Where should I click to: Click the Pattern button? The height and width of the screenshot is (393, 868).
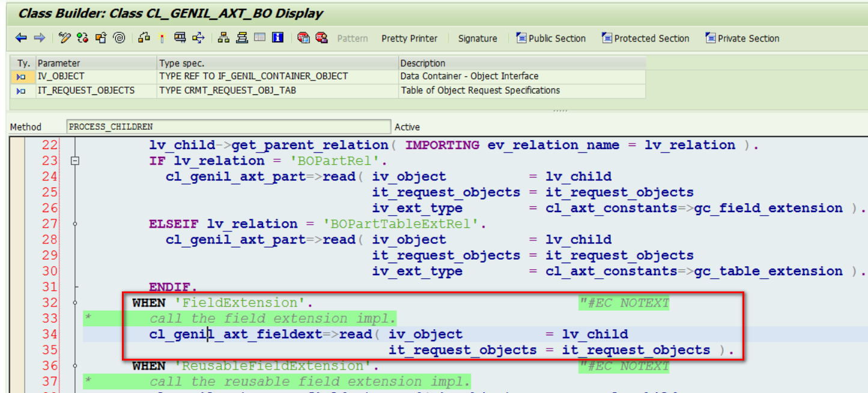tap(353, 38)
